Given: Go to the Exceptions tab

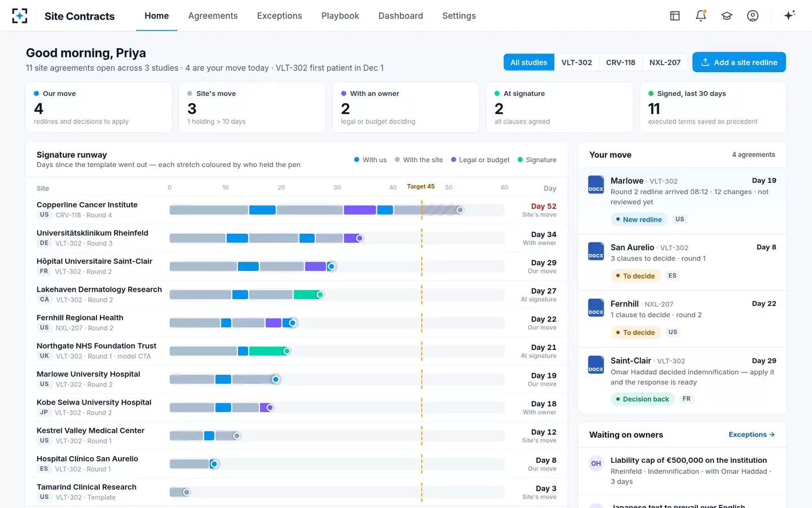Looking at the screenshot, I should [280, 16].
